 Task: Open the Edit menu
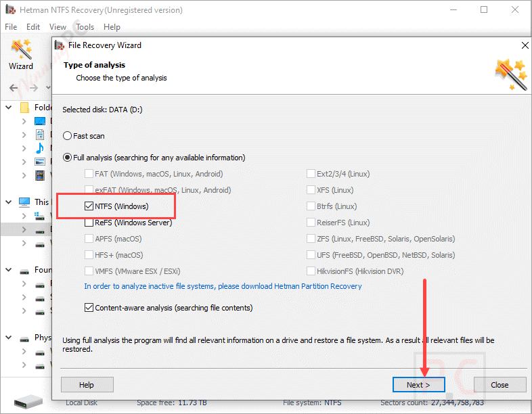tap(33, 27)
